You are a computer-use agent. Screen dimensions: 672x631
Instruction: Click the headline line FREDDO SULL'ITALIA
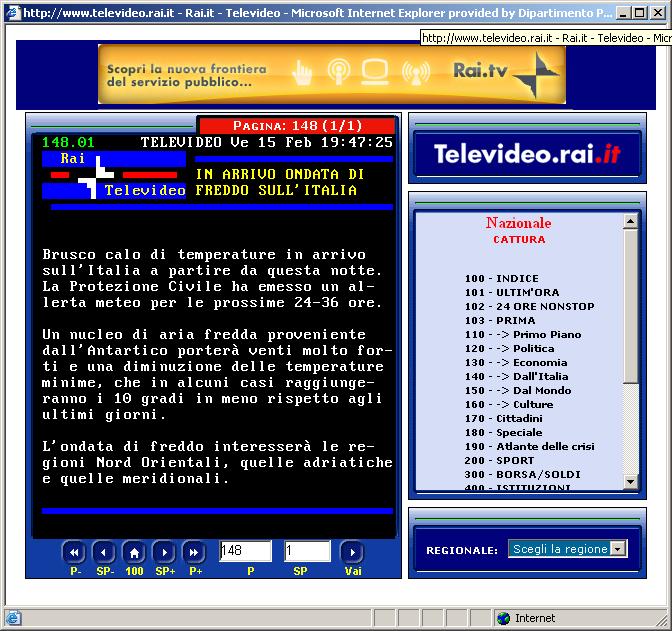276,190
